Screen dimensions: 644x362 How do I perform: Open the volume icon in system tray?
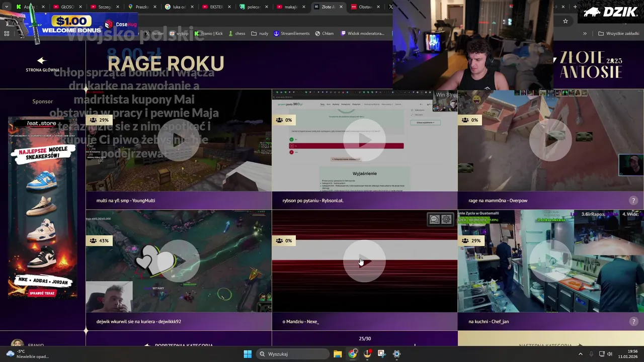pyautogui.click(x=610, y=354)
